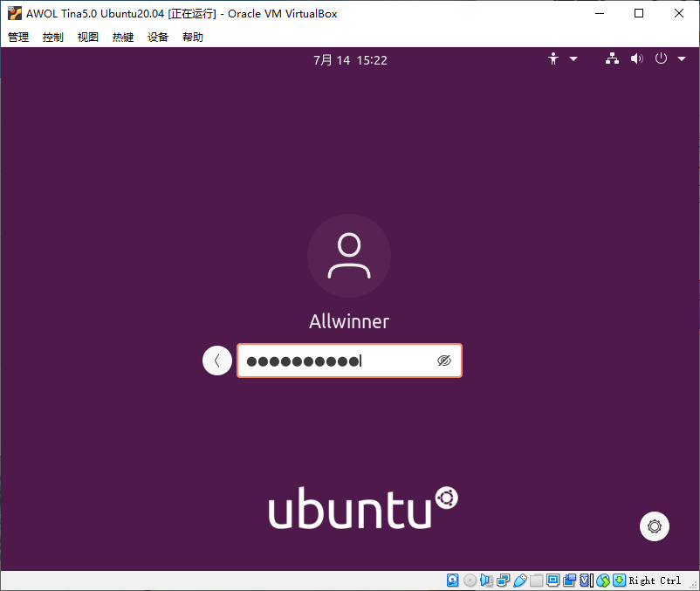Expand the system menu dropdown arrow
This screenshot has width=700, height=591.
point(682,58)
